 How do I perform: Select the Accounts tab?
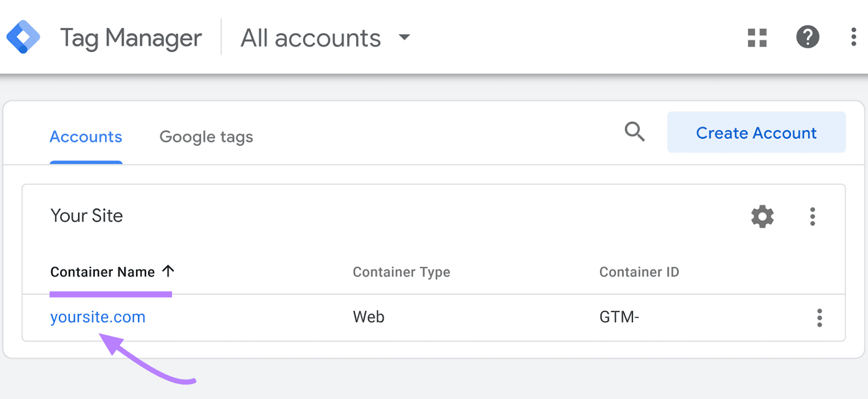85,137
